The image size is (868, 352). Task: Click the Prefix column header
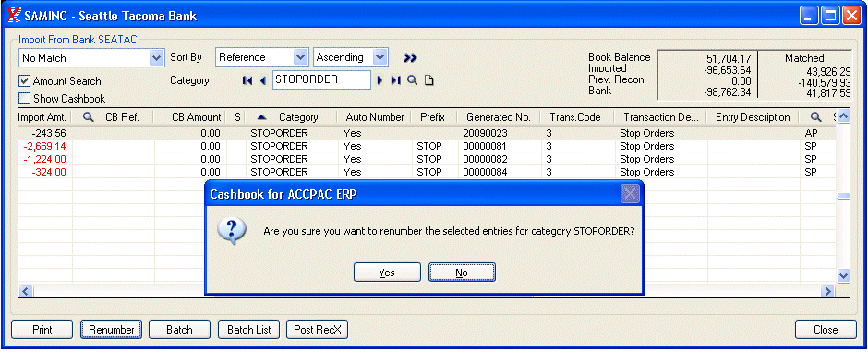coord(435,116)
